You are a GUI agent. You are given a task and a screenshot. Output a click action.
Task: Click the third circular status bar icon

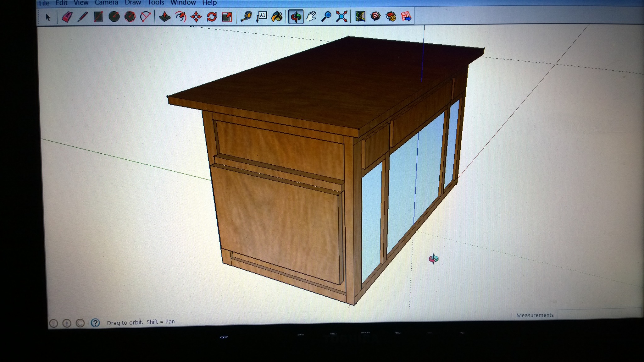80,323
